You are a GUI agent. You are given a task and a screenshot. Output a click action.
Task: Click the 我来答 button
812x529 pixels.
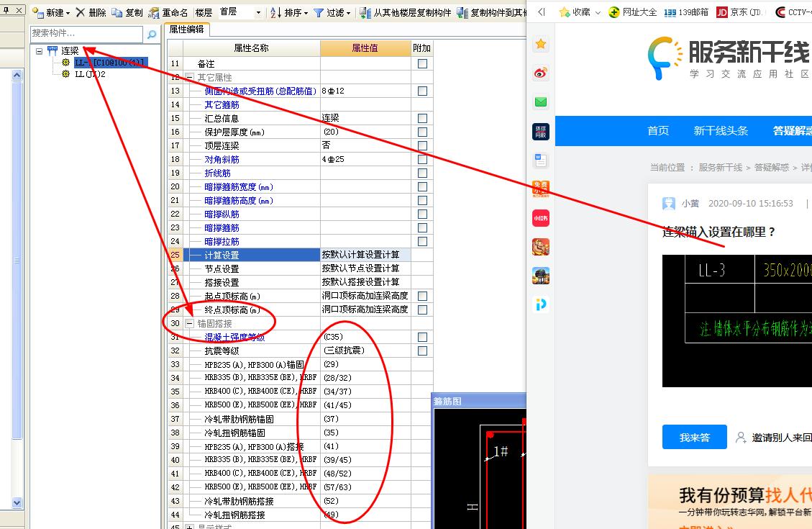pyautogui.click(x=695, y=438)
